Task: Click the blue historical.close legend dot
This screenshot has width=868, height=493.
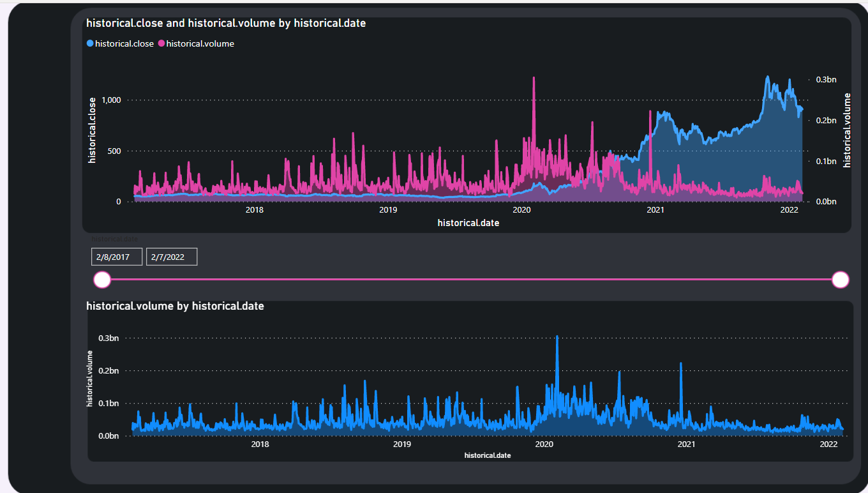Action: [90, 43]
